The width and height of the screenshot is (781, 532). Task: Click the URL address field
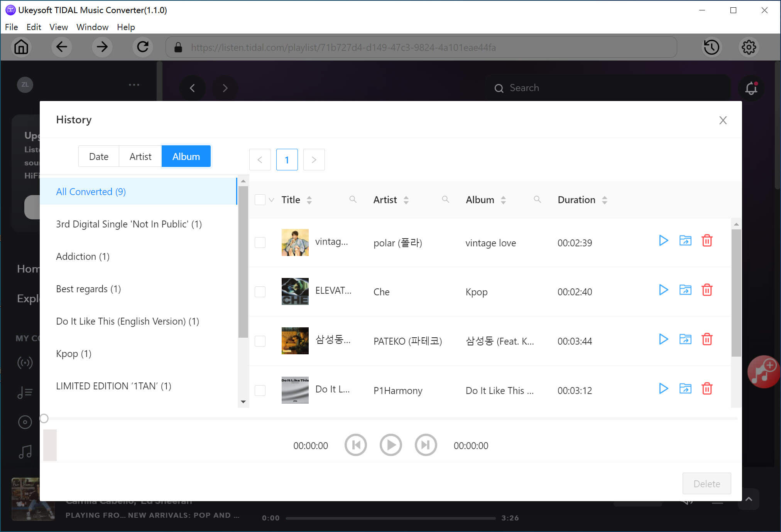421,47
